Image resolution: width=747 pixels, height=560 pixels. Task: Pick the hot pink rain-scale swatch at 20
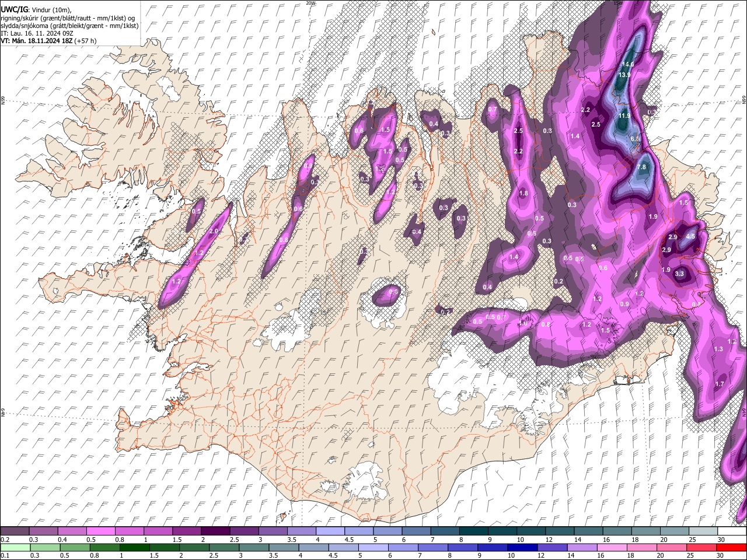click(671, 547)
